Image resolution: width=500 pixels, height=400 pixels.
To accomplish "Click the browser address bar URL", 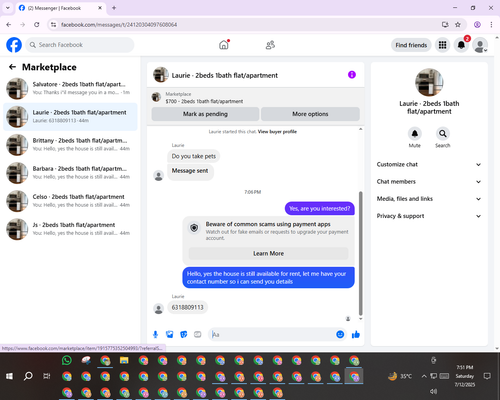I will (119, 25).
